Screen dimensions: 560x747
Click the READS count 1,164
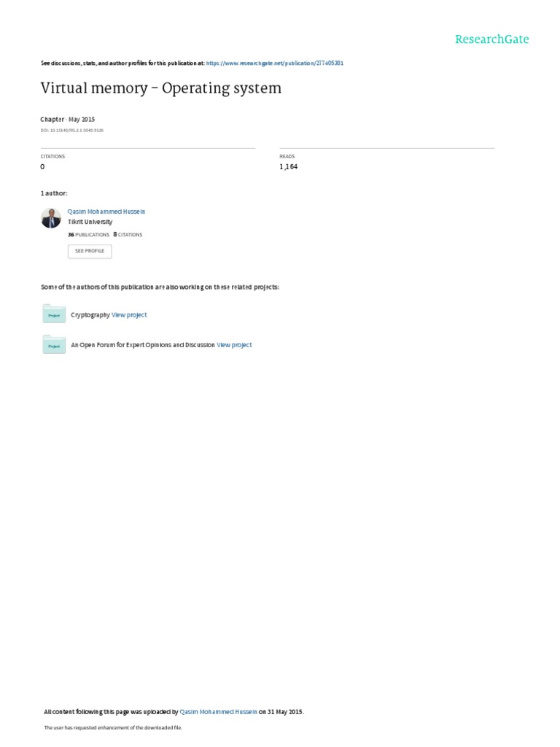click(289, 167)
